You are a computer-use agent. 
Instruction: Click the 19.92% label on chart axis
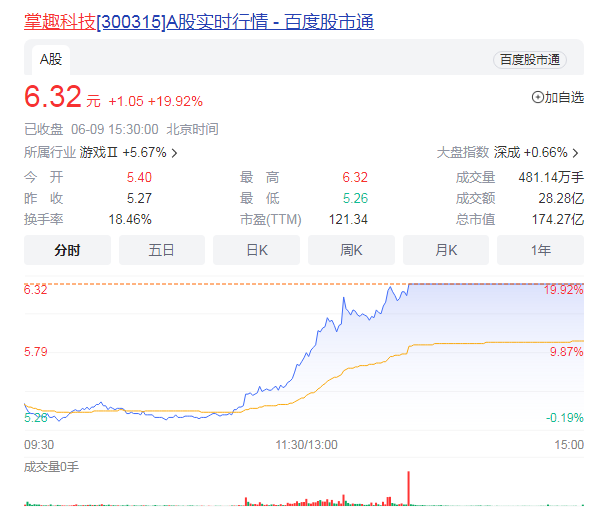[563, 290]
